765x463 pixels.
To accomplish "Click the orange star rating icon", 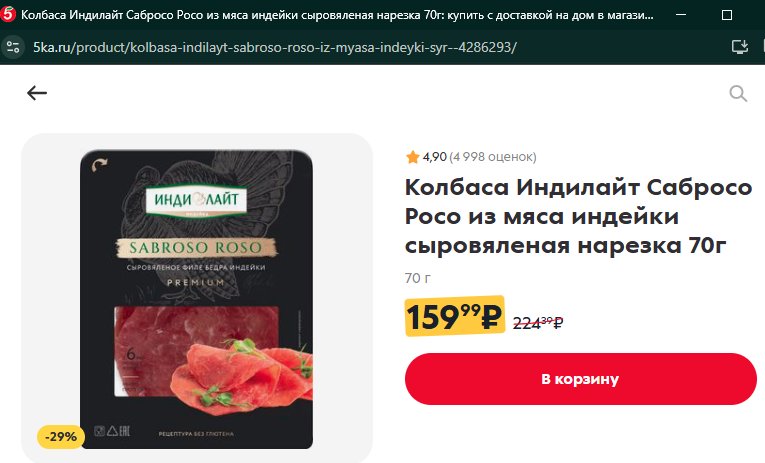I will pos(413,157).
